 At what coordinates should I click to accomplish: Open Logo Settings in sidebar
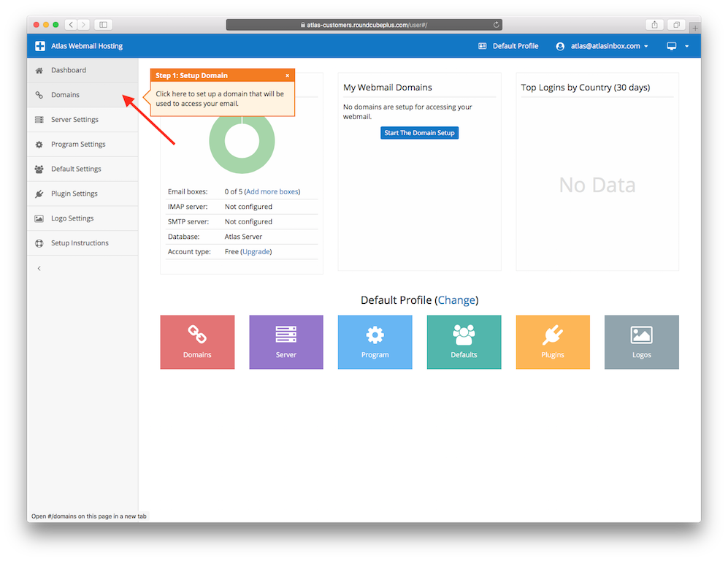pyautogui.click(x=83, y=218)
